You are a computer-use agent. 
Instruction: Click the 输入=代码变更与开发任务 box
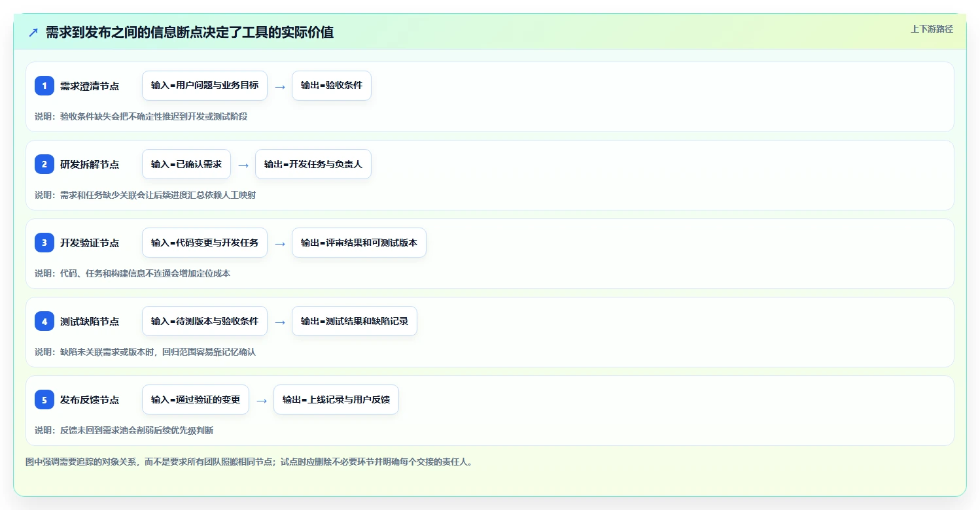(x=205, y=243)
